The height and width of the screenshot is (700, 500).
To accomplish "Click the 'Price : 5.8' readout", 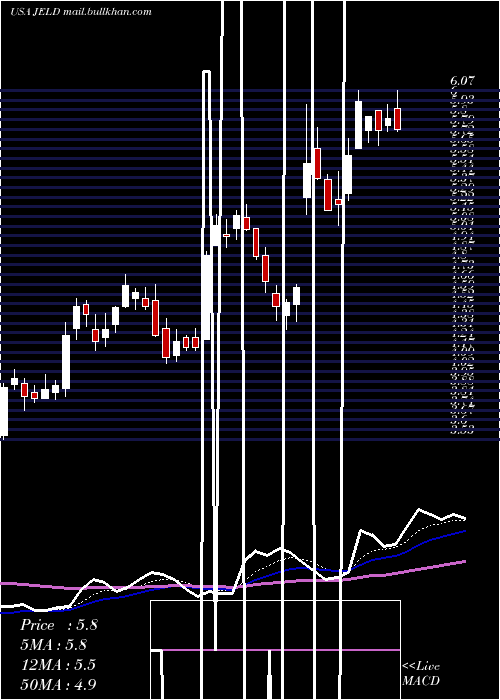I will [x=58, y=625].
